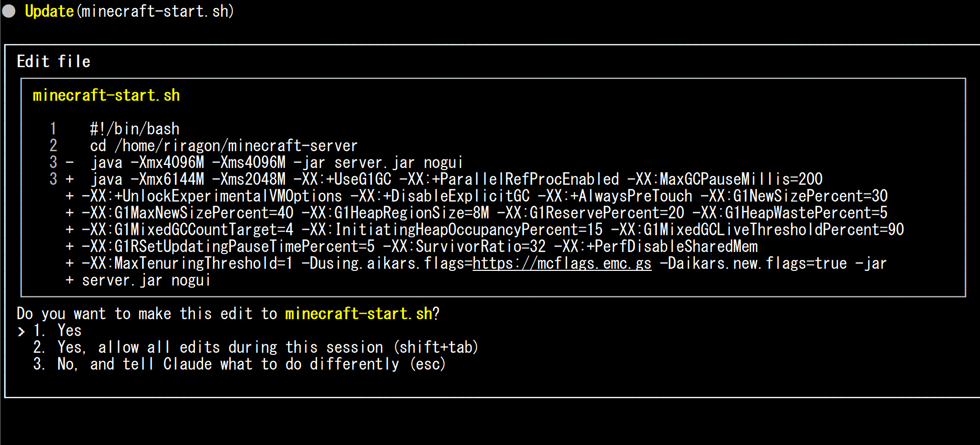Screen dimensions: 980x445
Task: Click the minus marker on line 3
Action: [x=70, y=163]
